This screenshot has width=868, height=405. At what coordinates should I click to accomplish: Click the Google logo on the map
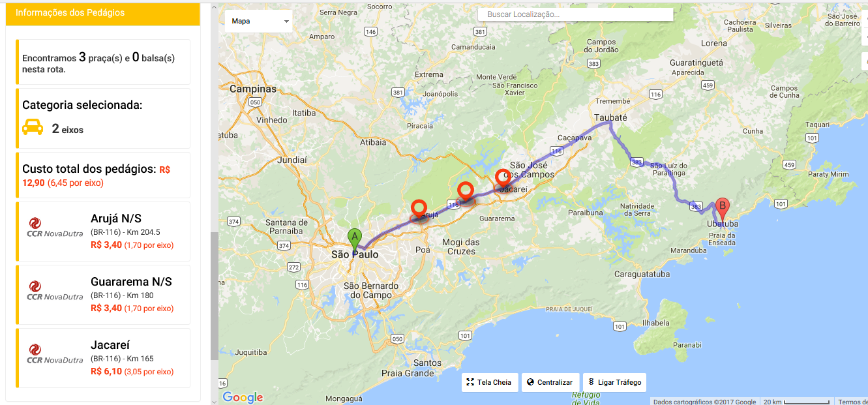[x=243, y=397]
